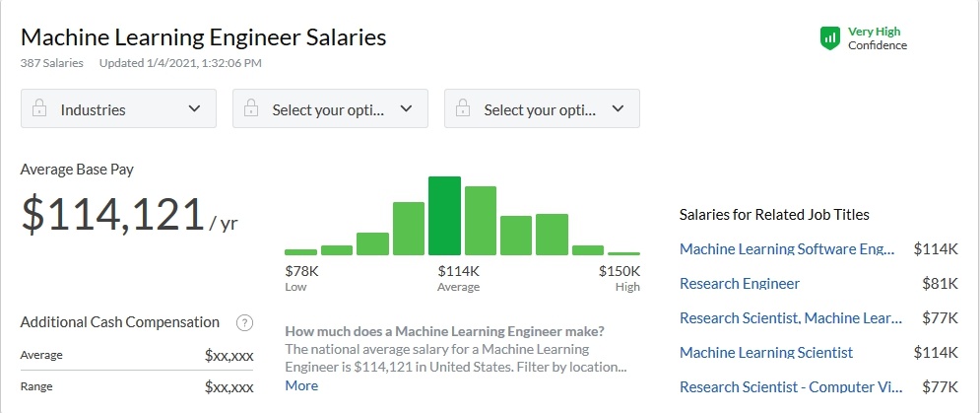Click the Machine Learning Engineer Salaries heading
The width and height of the screenshot is (980, 413).
tap(203, 37)
